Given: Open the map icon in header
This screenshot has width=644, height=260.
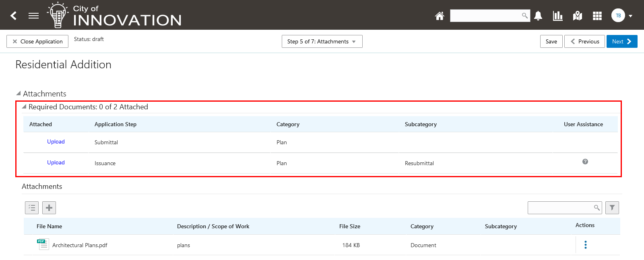Looking at the screenshot, I should click(x=578, y=16).
